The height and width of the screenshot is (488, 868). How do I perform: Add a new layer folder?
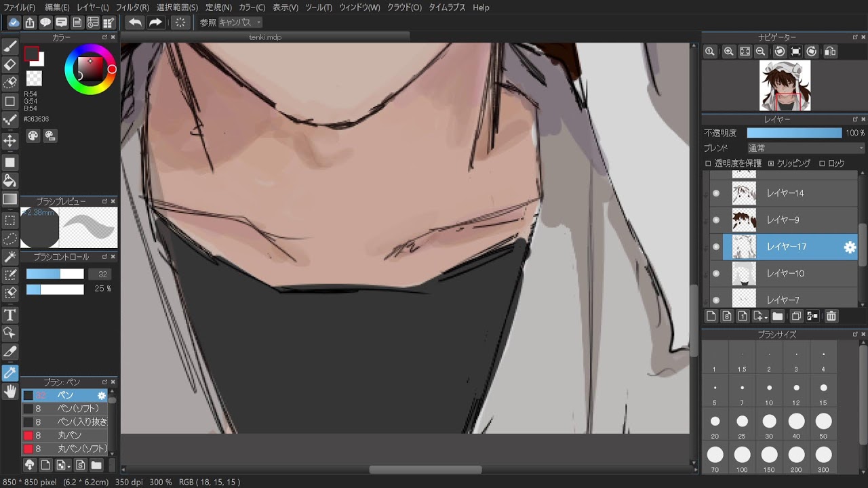click(x=777, y=316)
